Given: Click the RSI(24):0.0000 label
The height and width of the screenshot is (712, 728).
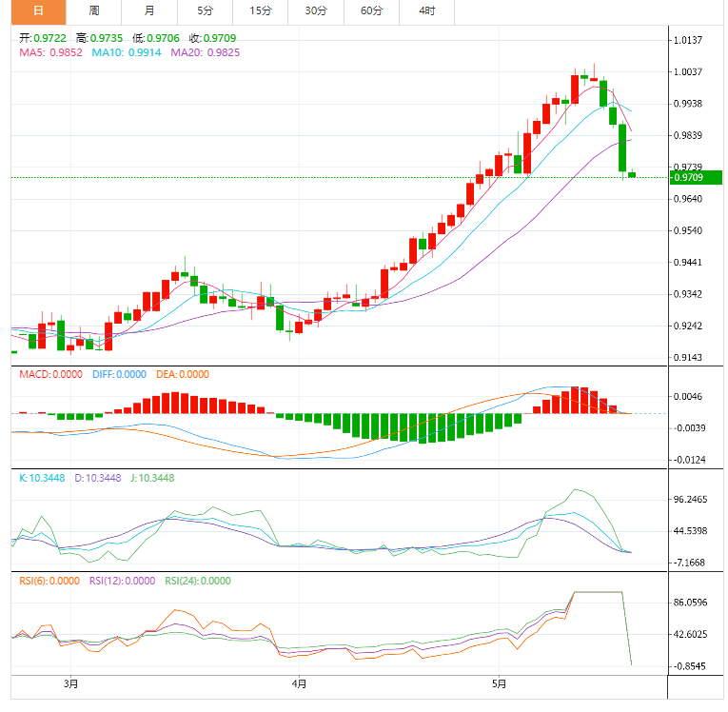Looking at the screenshot, I should 198,581.
